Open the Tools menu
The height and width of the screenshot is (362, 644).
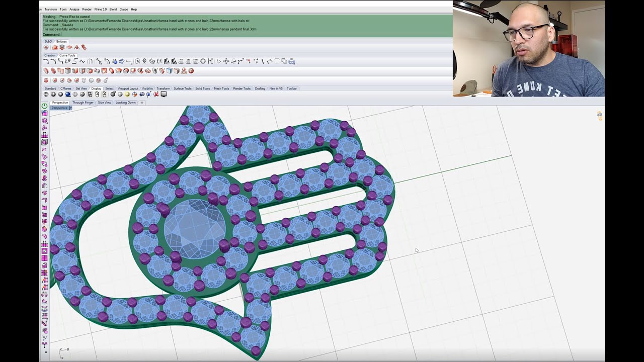tap(63, 9)
